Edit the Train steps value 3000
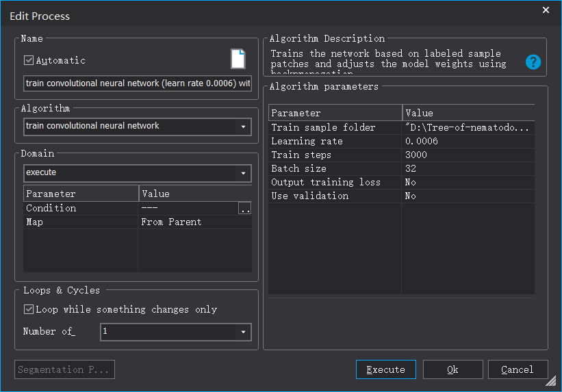The width and height of the screenshot is (562, 392). pyautogui.click(x=468, y=155)
